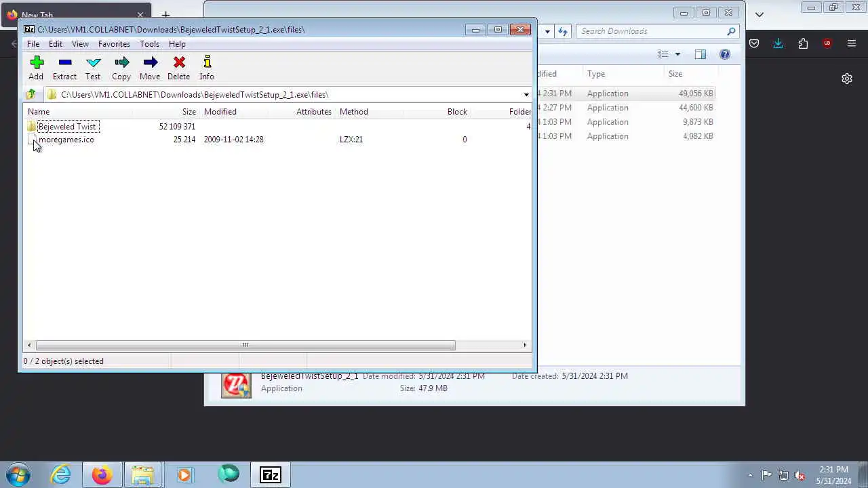The image size is (868, 488).
Task: Click the Bejeweled Twist folder icon
Action: (x=32, y=127)
